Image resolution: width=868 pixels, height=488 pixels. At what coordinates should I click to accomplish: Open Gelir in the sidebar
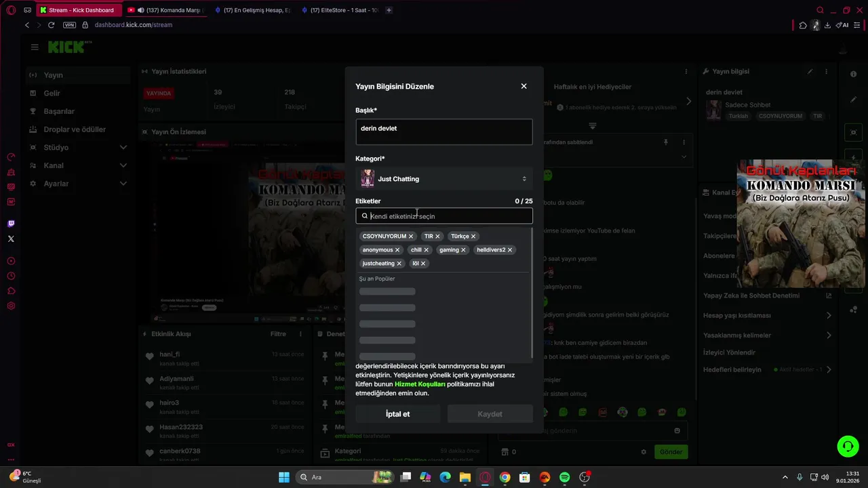pos(78,94)
